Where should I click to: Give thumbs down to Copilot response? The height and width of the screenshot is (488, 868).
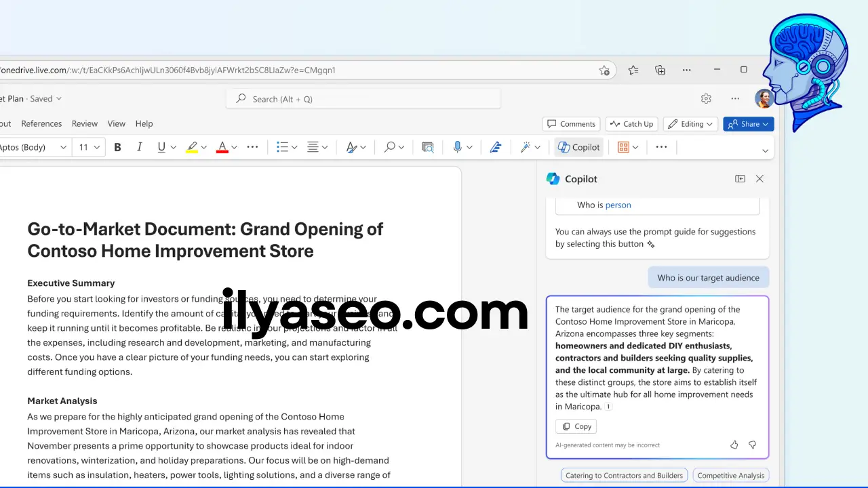coord(752,445)
